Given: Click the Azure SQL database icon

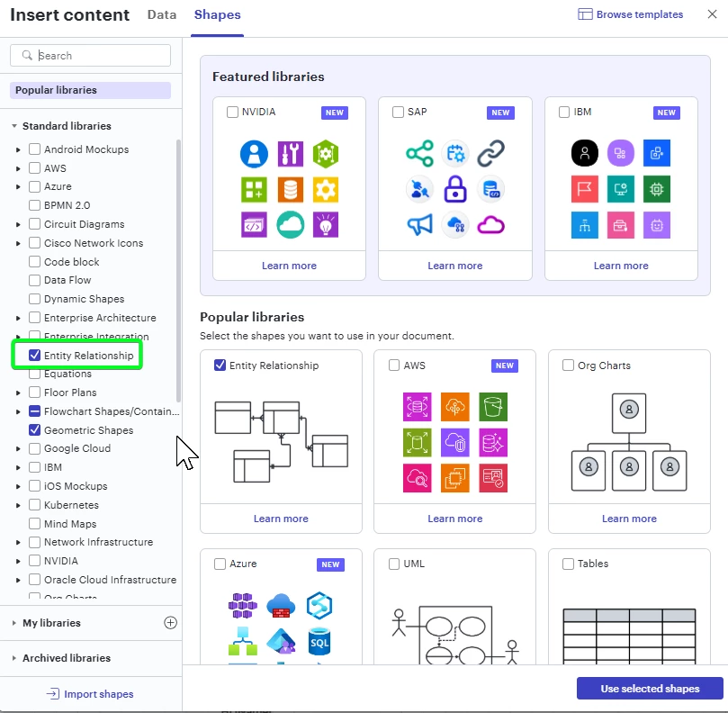Looking at the screenshot, I should (319, 642).
